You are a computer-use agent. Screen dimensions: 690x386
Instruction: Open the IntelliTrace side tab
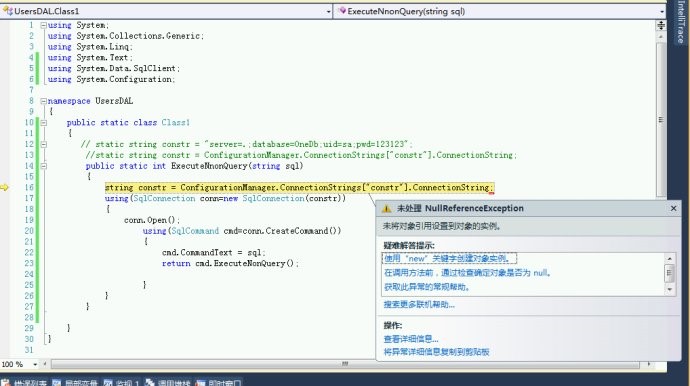(680, 22)
